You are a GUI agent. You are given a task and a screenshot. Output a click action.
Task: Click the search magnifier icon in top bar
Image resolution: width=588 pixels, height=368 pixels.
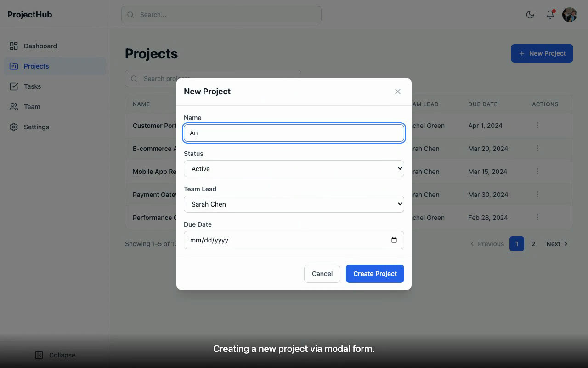(x=131, y=15)
